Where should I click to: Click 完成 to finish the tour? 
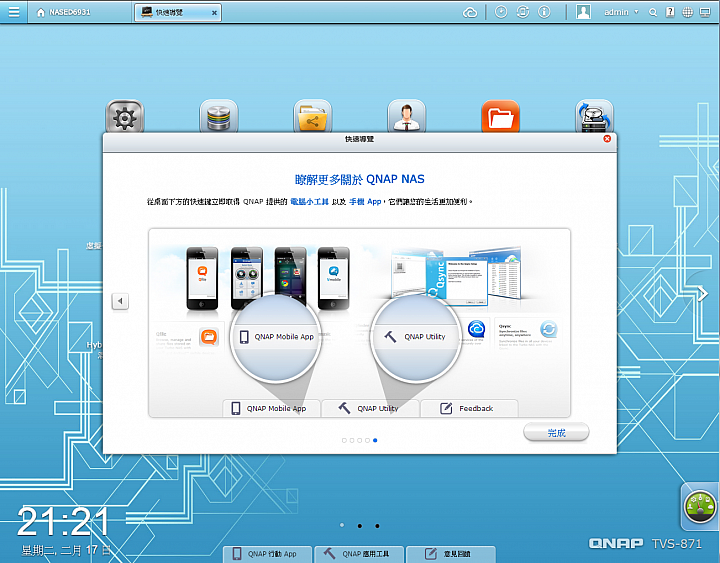pyautogui.click(x=556, y=433)
